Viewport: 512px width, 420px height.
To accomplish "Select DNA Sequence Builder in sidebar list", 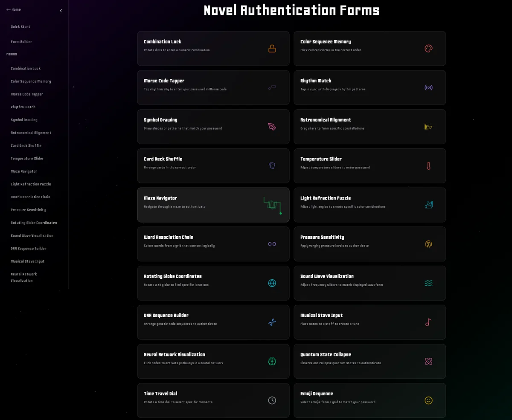I will pyautogui.click(x=29, y=249).
